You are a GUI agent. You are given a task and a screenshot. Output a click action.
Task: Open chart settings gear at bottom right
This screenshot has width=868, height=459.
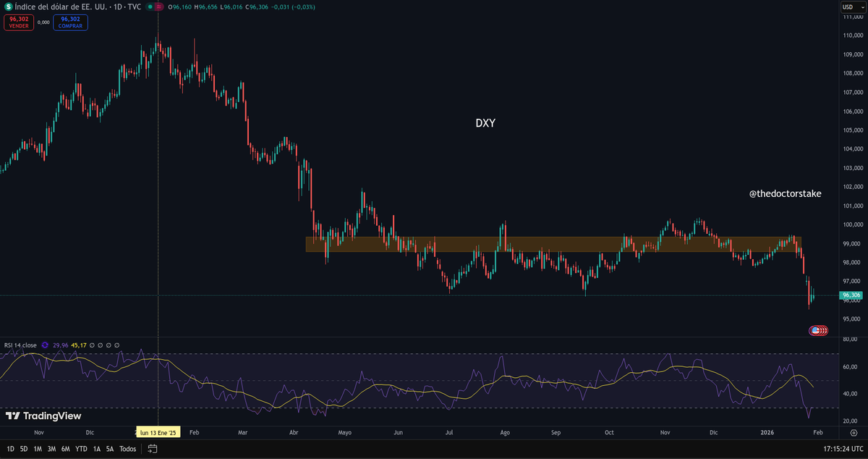[854, 432]
